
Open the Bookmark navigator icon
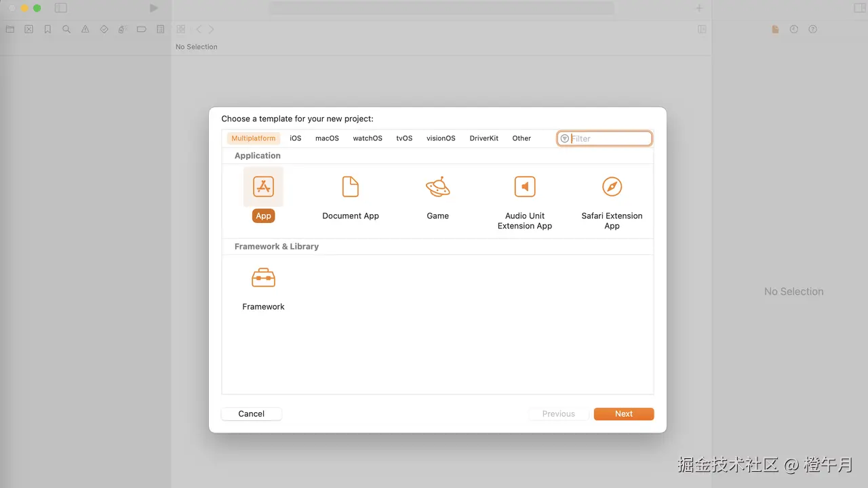pos(47,29)
